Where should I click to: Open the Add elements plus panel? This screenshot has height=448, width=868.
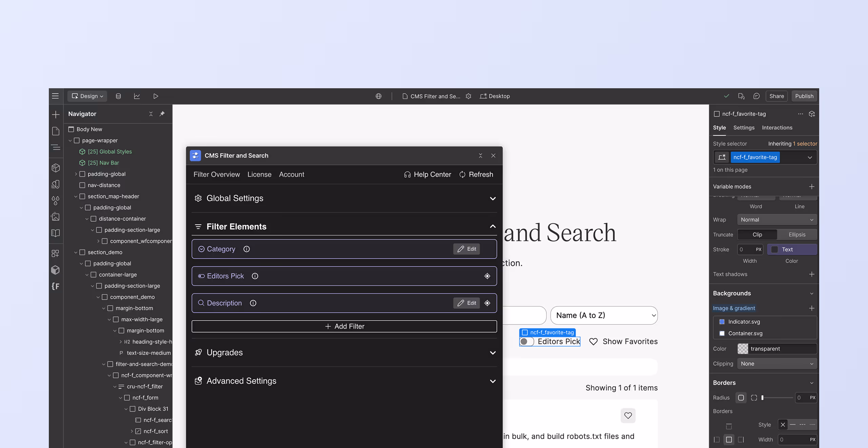56,114
